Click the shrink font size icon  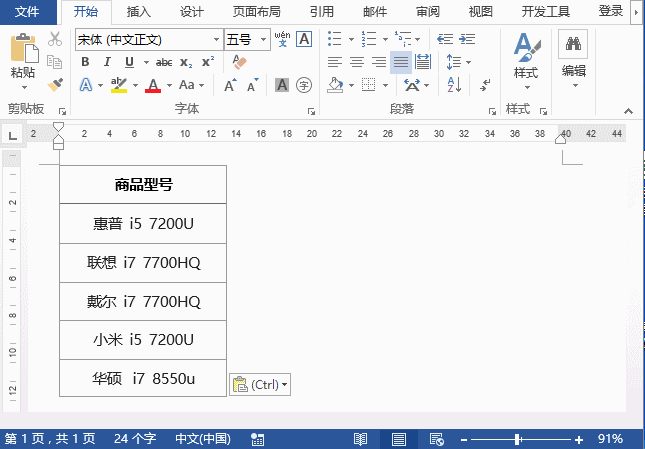tap(253, 85)
